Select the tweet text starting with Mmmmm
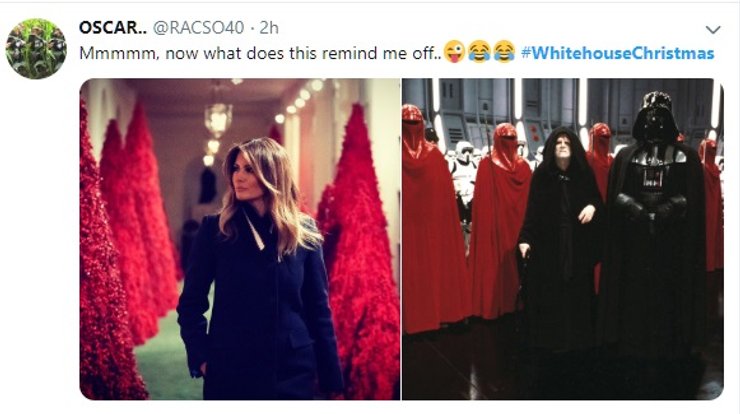 [x=261, y=53]
